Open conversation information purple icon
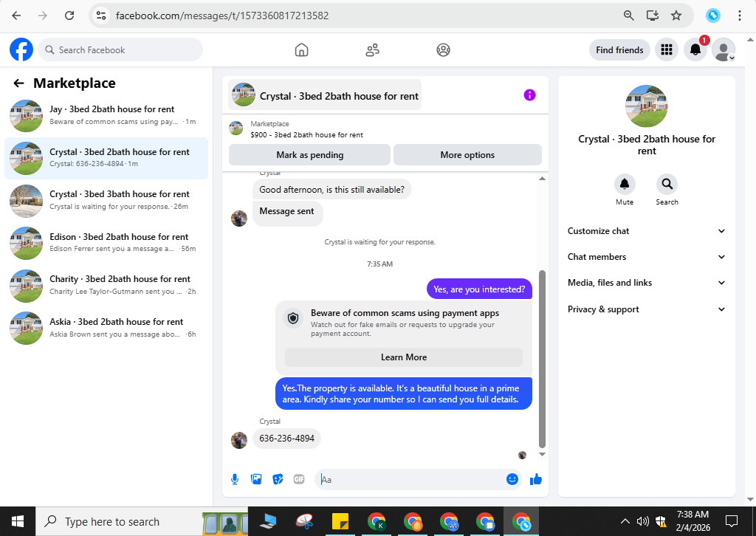Image resolution: width=756 pixels, height=536 pixels. tap(529, 95)
